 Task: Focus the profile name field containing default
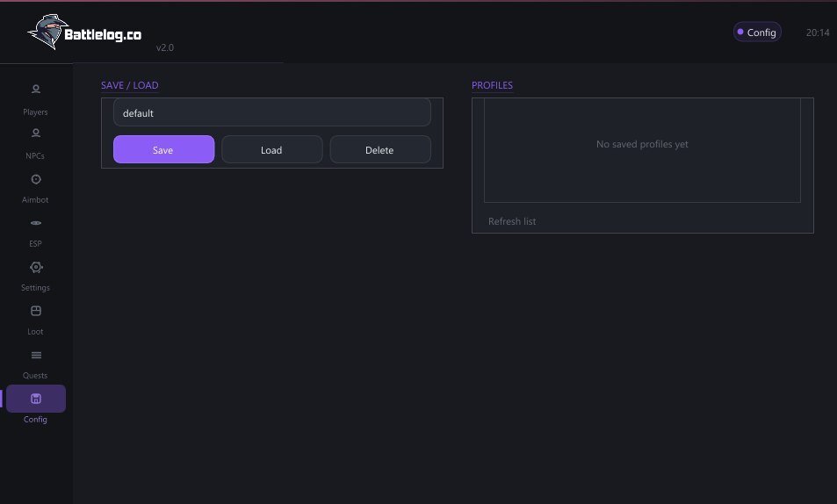pyautogui.click(x=271, y=112)
